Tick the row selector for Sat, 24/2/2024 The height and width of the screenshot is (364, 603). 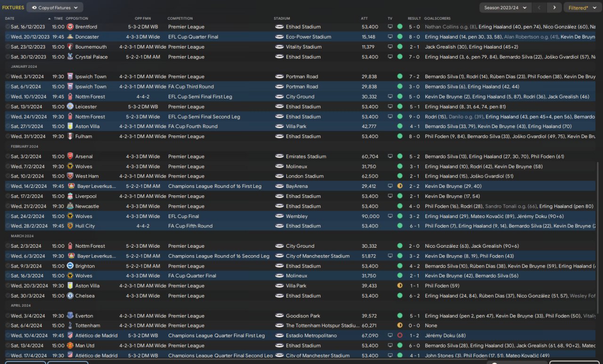8,216
